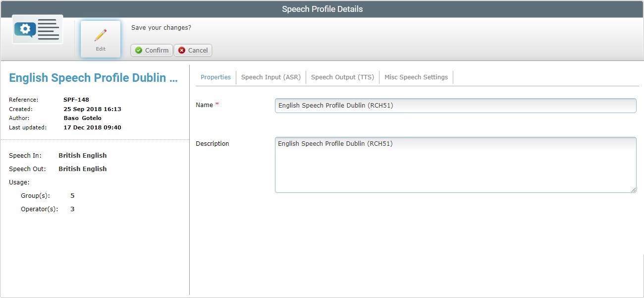Select the Properties tab
644x298 pixels.
point(215,77)
